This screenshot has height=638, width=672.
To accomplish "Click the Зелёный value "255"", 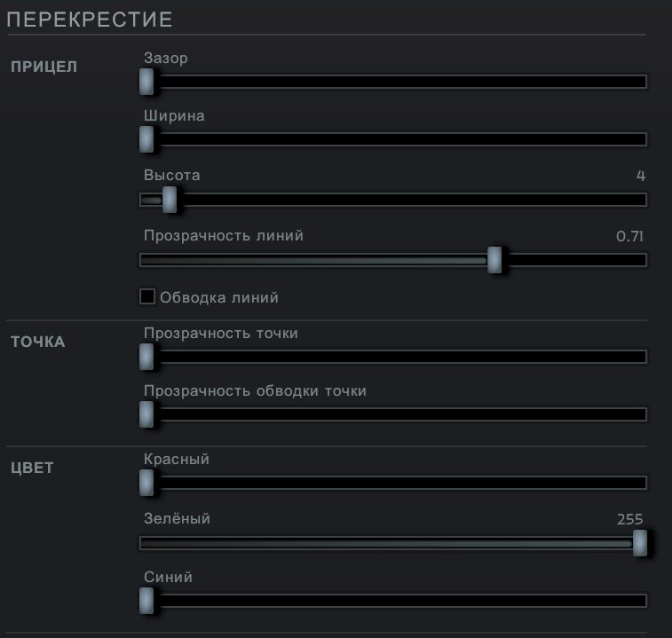I will click(629, 519).
